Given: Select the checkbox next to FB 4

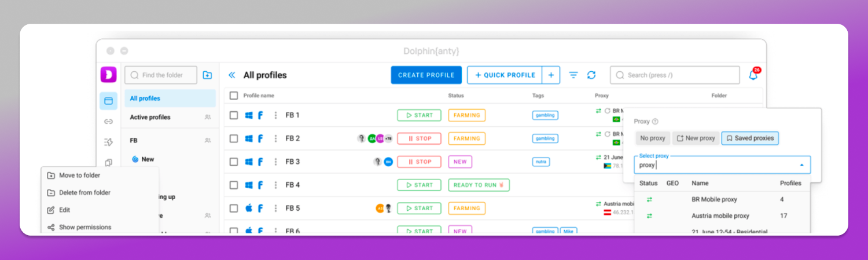Looking at the screenshot, I should click(x=234, y=185).
